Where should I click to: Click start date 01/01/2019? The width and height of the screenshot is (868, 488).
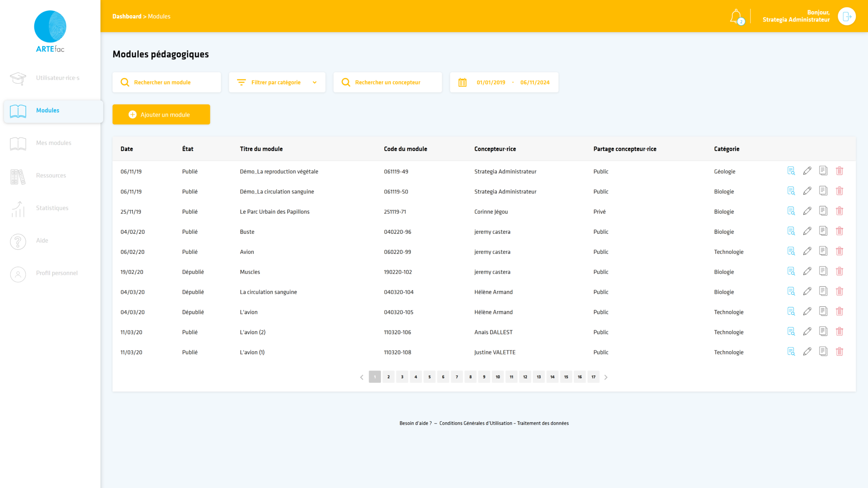point(491,82)
